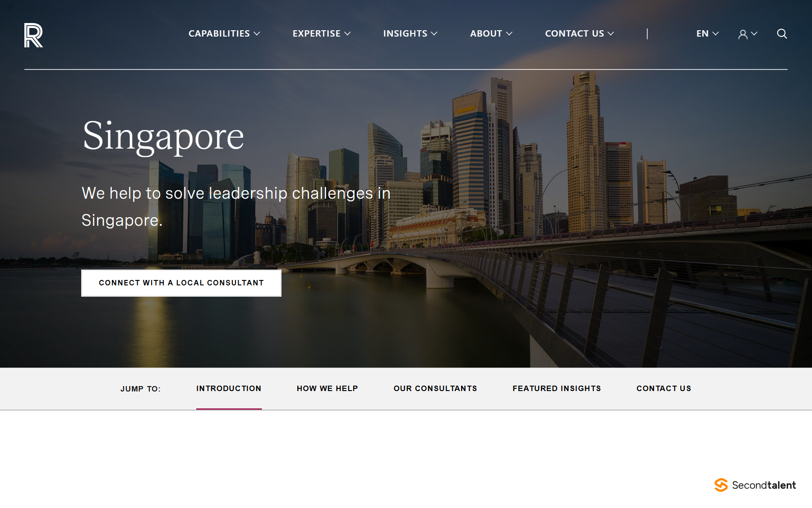
Task: Click Connect With a Local Consultant button
Action: 181,283
